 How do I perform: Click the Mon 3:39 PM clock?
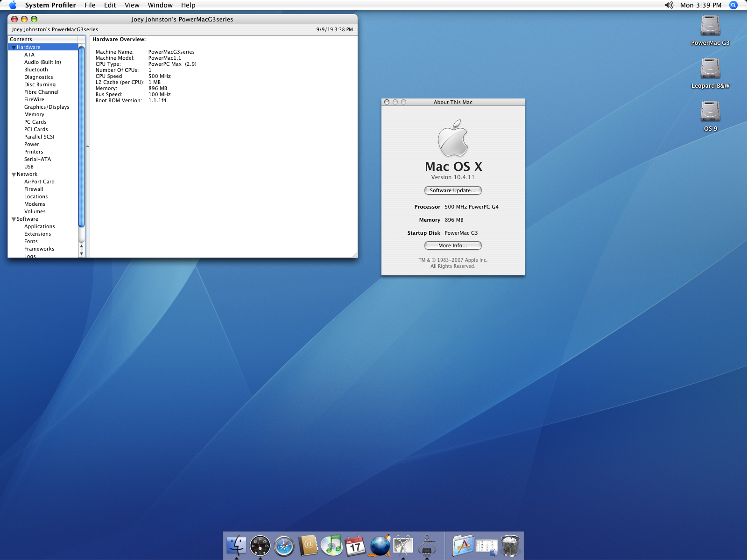(701, 5)
